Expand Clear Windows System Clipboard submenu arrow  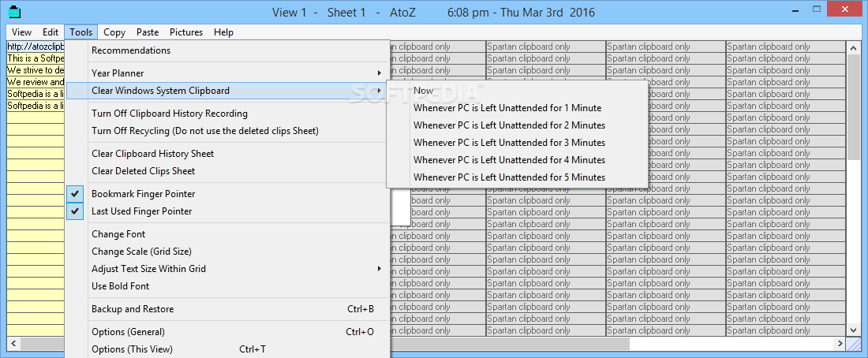pyautogui.click(x=380, y=91)
